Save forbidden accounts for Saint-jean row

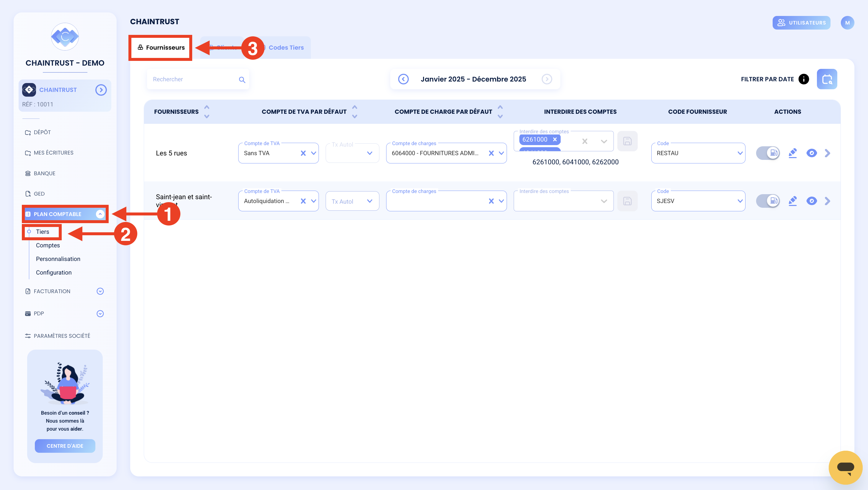[627, 201]
